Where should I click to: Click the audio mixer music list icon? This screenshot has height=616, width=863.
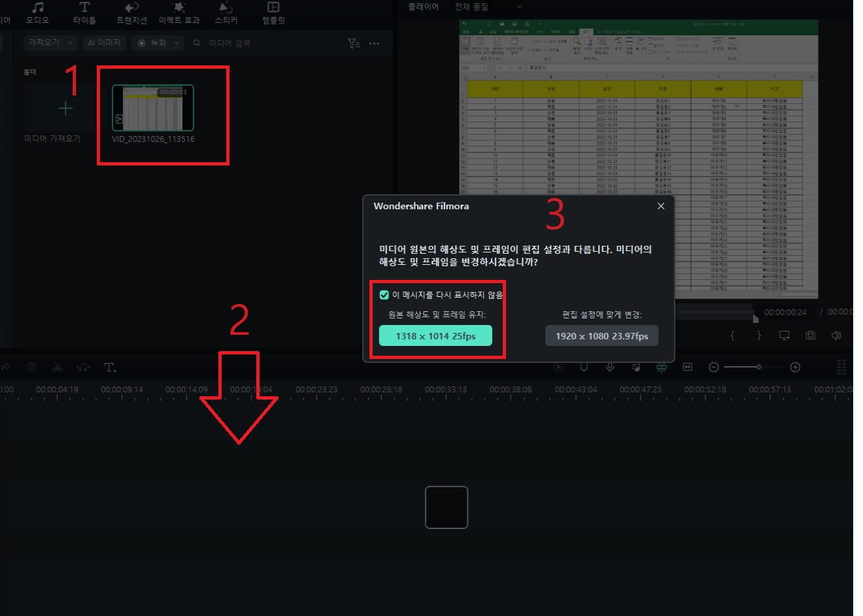[635, 368]
